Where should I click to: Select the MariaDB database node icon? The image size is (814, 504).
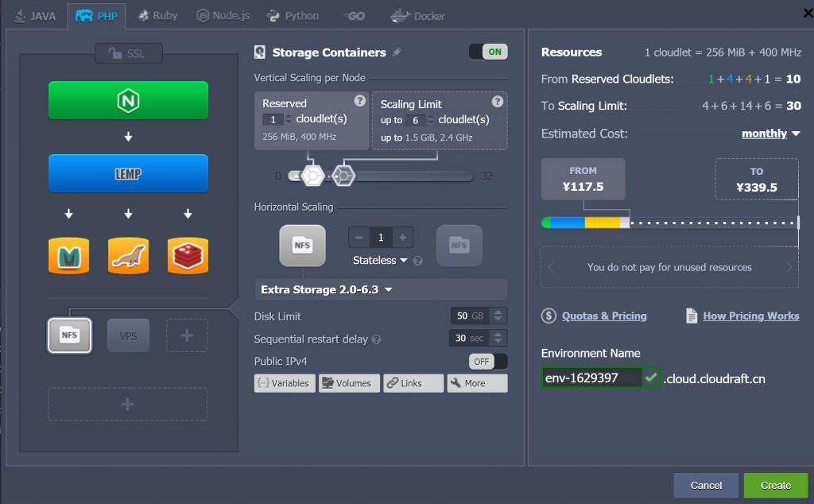128,255
